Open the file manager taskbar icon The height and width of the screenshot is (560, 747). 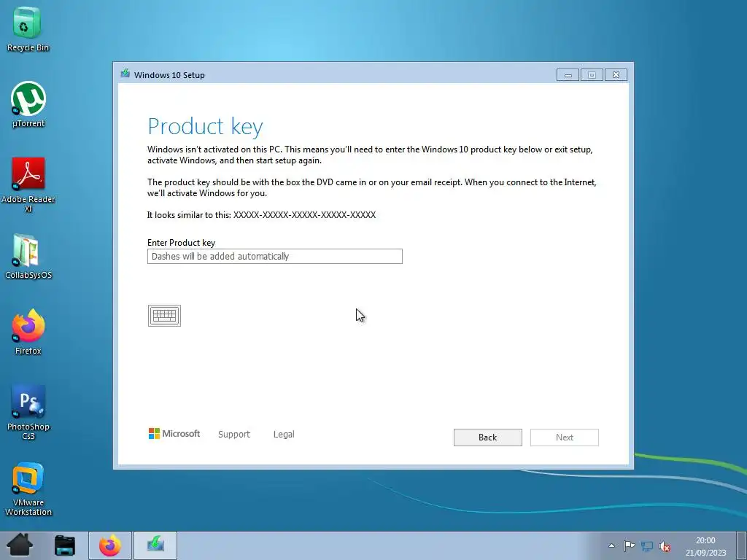pos(64,545)
